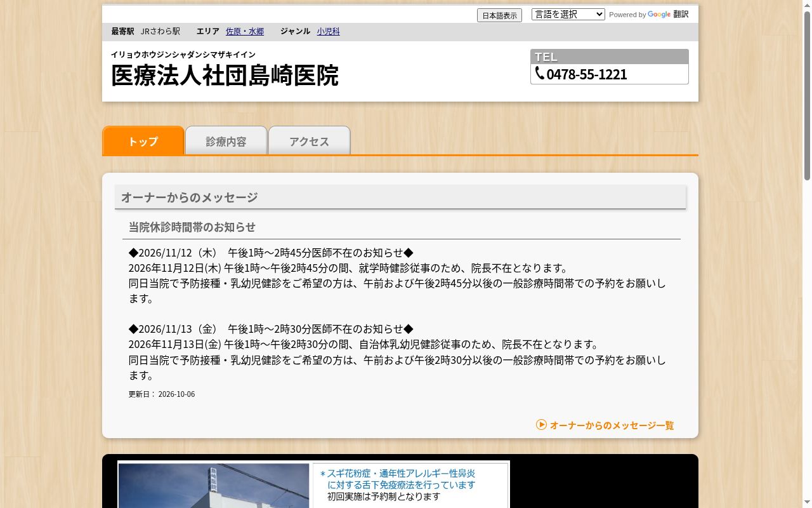Click the 最寄駅 label
The height and width of the screenshot is (508, 812).
pos(122,31)
